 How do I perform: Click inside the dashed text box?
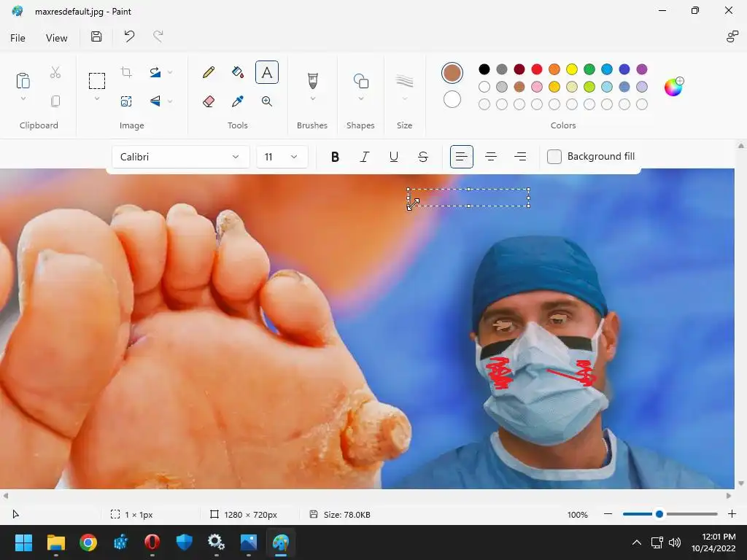pos(469,198)
